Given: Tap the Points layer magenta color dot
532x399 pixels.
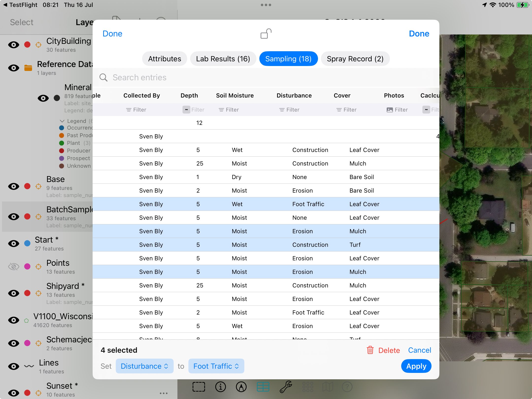Looking at the screenshot, I should pos(27,266).
